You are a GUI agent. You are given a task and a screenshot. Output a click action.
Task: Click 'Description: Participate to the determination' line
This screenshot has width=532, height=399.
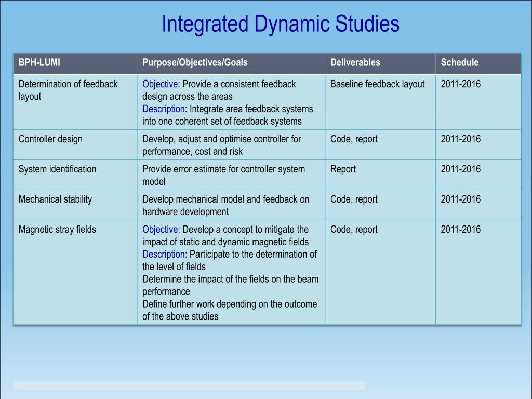pos(229,254)
